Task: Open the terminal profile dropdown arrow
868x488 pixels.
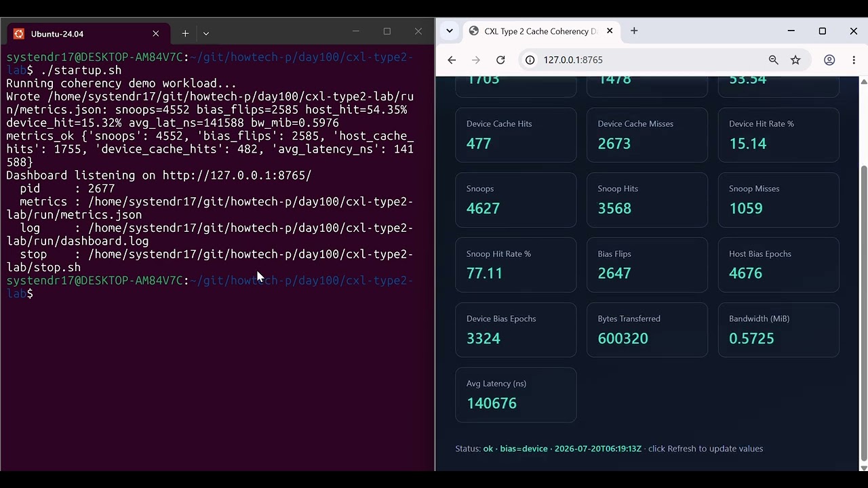Action: point(206,33)
